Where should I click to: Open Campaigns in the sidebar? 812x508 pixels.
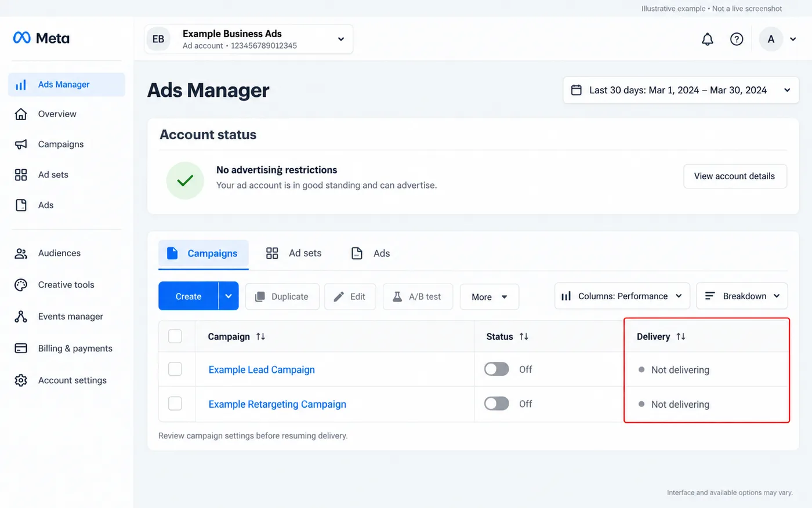60,144
